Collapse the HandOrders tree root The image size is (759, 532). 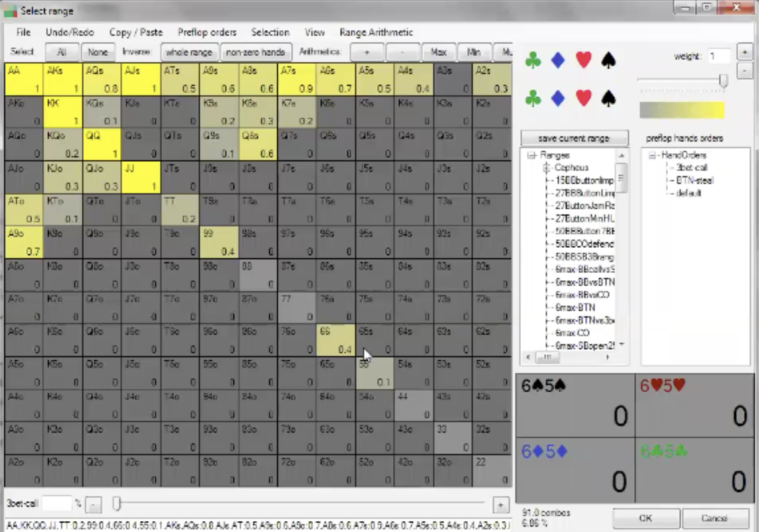(652, 155)
